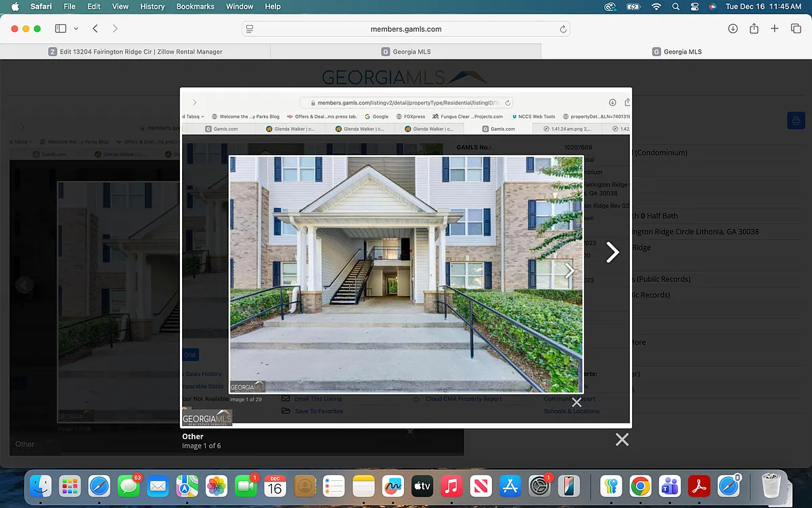
Task: Reload page icon in address bar
Action: [x=563, y=29]
